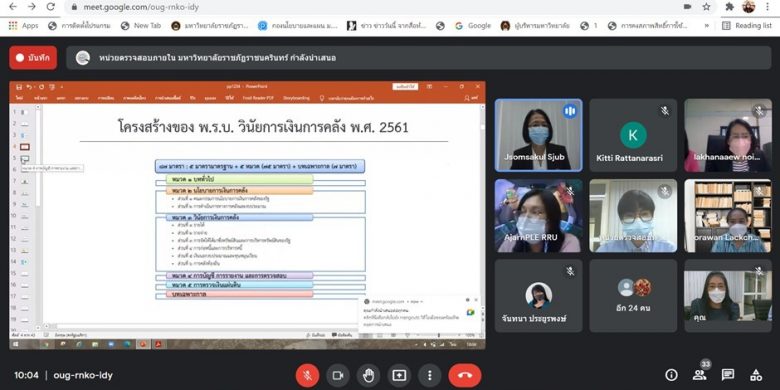
Task: Open the chat messages panel
Action: click(x=728, y=375)
